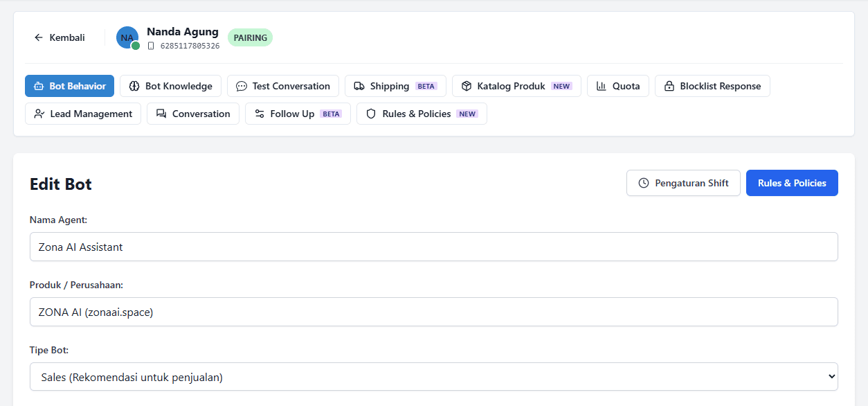This screenshot has height=406, width=868.
Task: Select Sales option in Tipe Bot field
Action: tap(433, 376)
